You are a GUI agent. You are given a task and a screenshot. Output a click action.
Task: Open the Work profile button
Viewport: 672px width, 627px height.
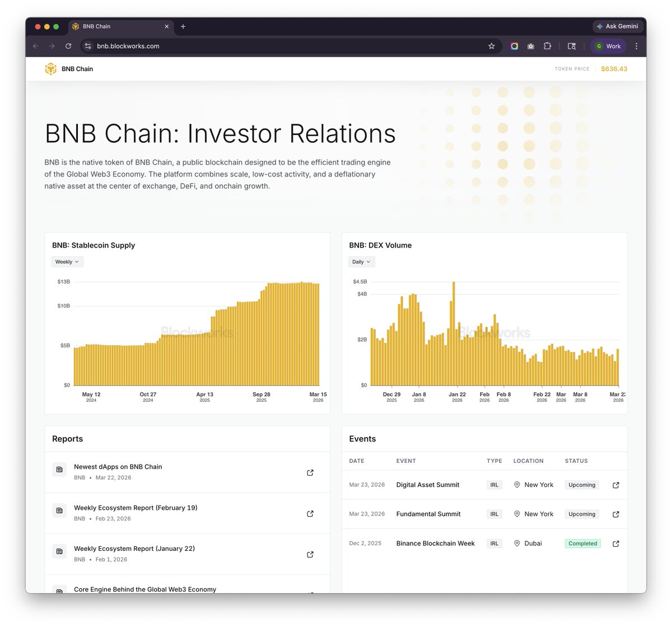(608, 46)
